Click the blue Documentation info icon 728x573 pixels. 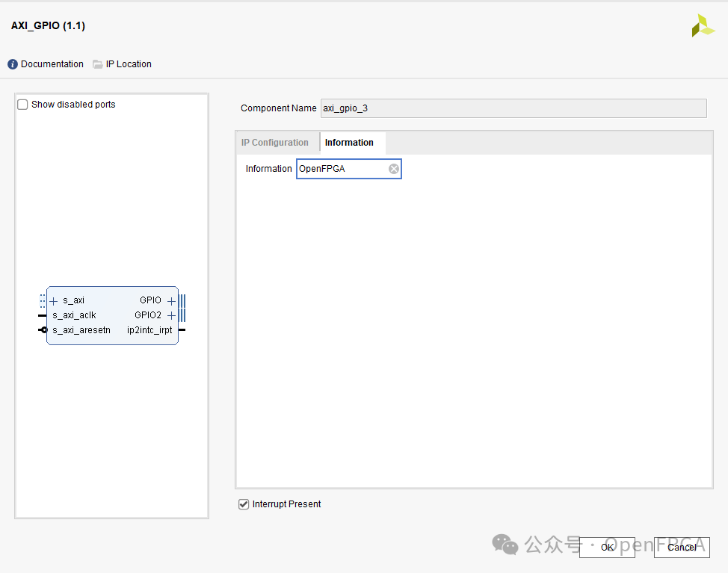tap(13, 64)
